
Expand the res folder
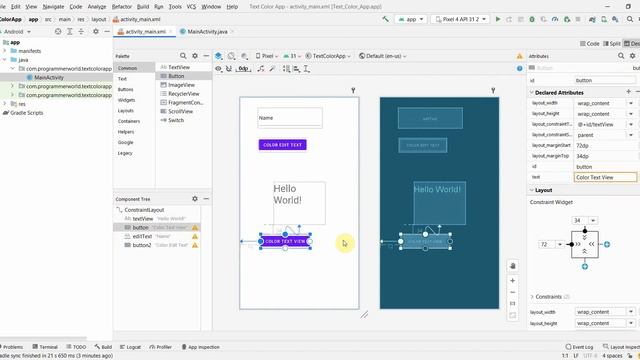point(5,104)
